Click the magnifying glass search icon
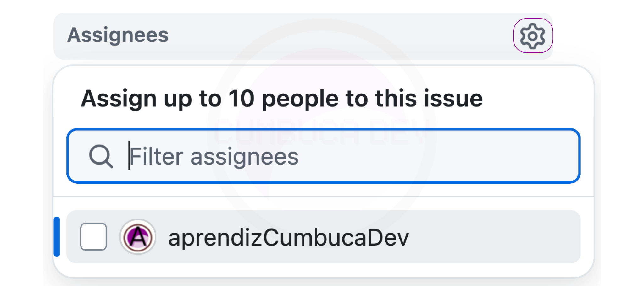The width and height of the screenshot is (644, 286). (x=101, y=156)
